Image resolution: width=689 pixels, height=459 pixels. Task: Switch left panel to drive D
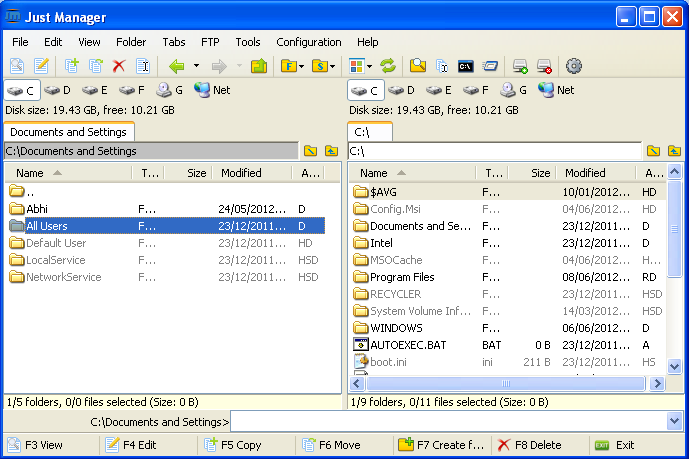point(60,90)
